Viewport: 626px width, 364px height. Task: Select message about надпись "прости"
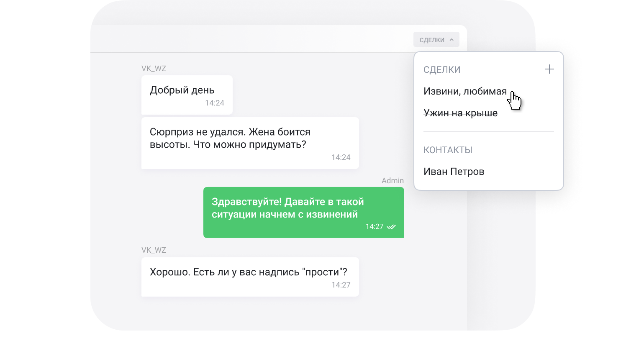pyautogui.click(x=250, y=277)
